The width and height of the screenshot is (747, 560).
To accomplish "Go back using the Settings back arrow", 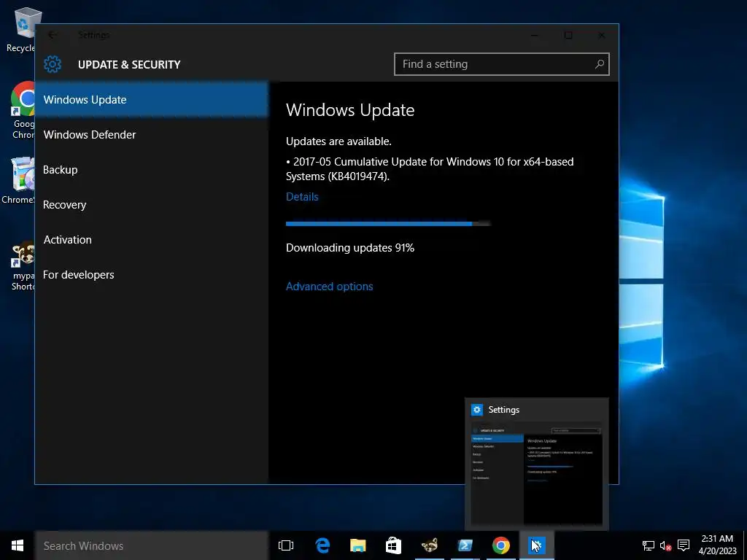I will click(53, 35).
